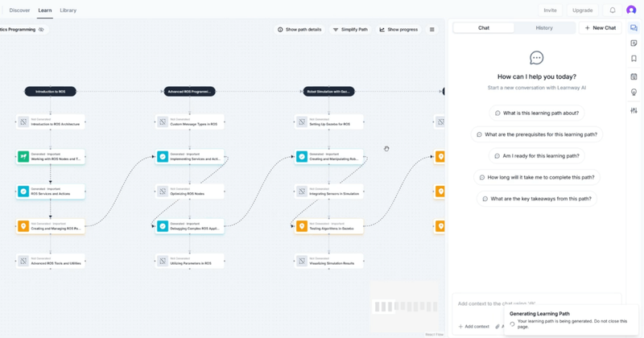
Task: Click 'Setting Up Gazebo for ROS' node title
Action: [330, 124]
